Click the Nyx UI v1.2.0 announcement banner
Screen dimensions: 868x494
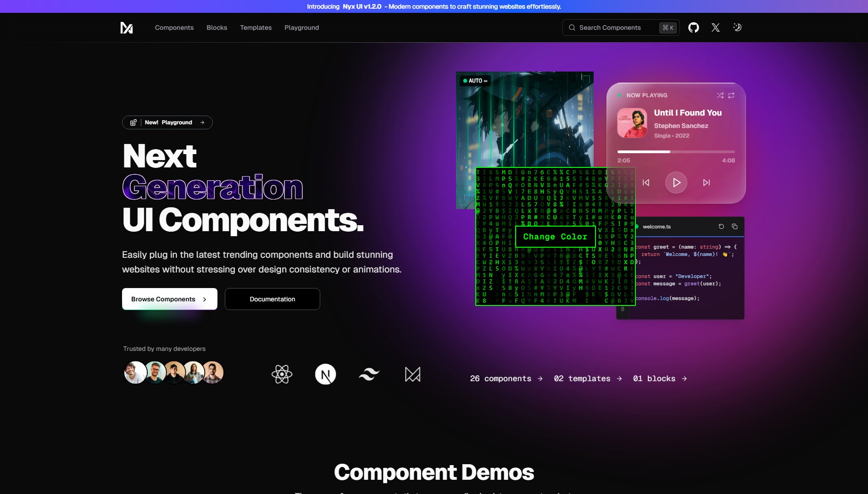(x=434, y=6)
